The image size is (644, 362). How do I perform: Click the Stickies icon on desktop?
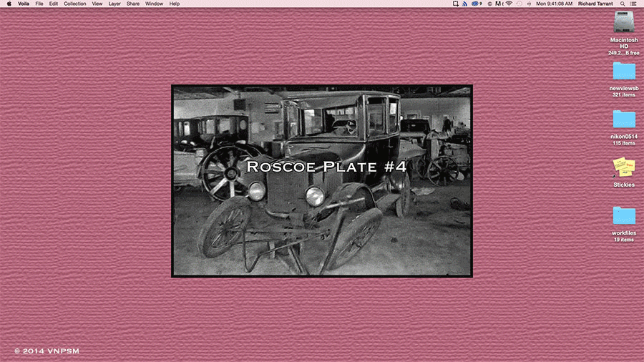point(623,167)
